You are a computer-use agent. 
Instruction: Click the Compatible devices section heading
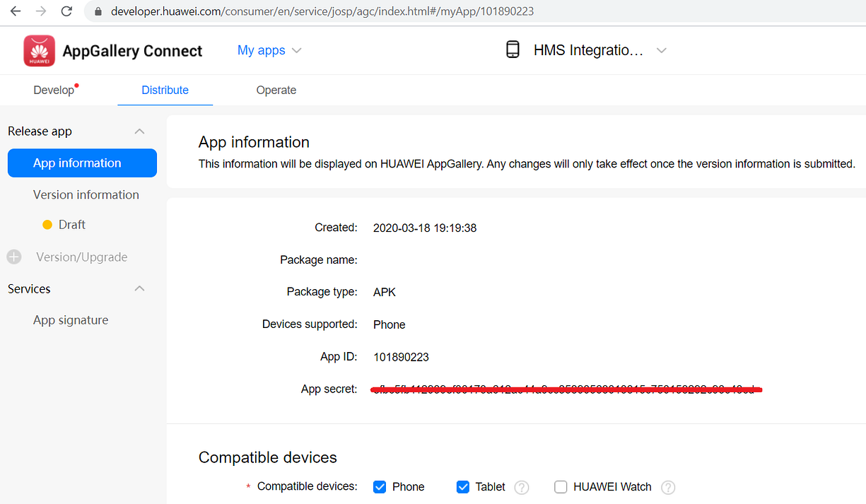(x=268, y=457)
